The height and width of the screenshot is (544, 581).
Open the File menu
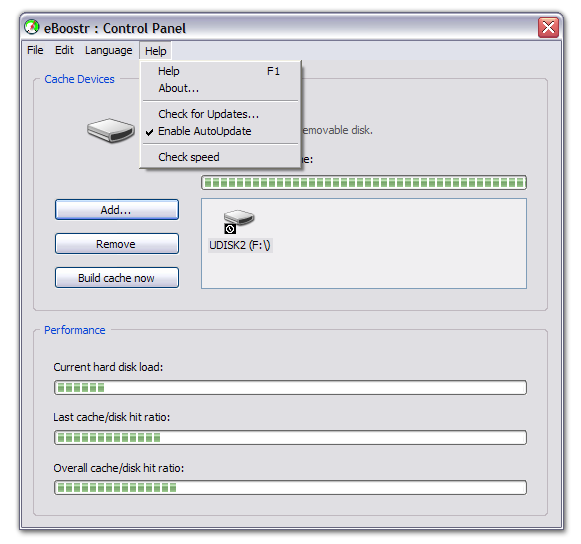pos(35,50)
